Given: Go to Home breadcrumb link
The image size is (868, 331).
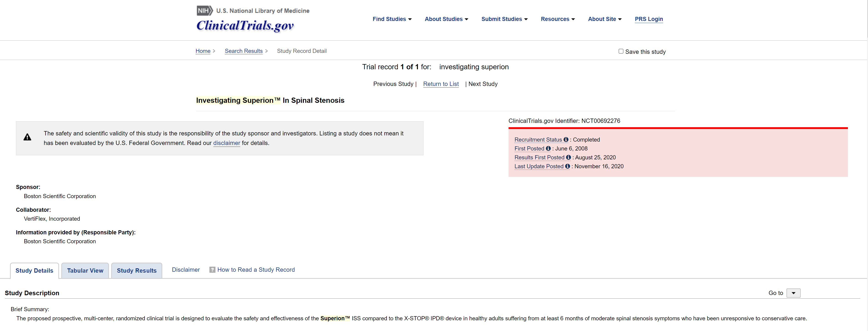Looking at the screenshot, I should click(x=203, y=51).
